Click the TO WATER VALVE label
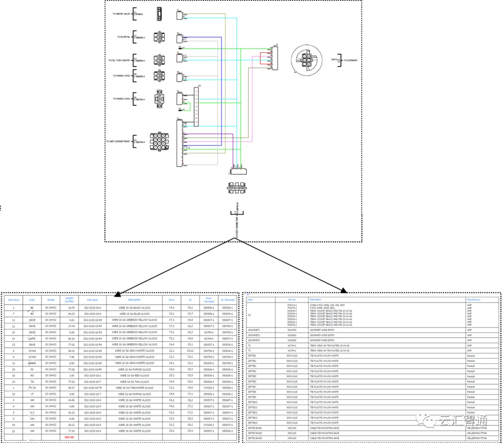Viewport: 504px width, 443px height. [x=121, y=14]
